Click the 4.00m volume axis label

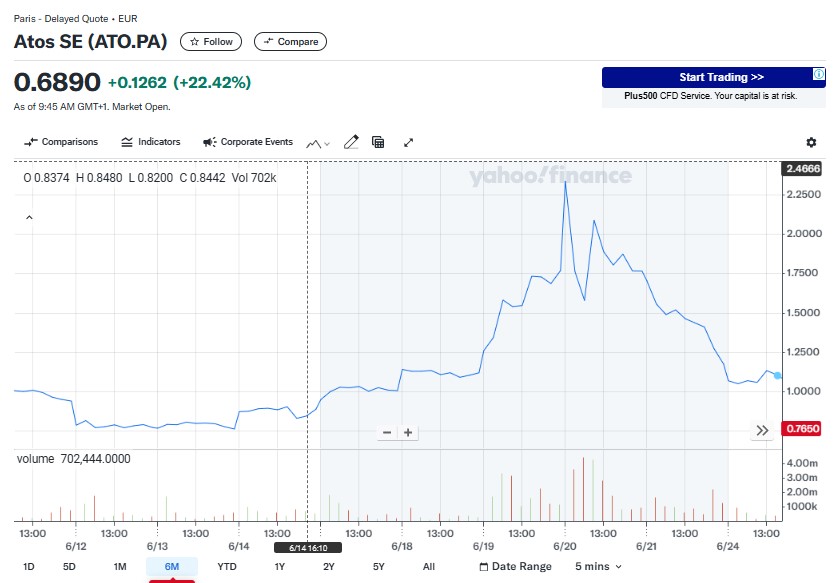point(802,463)
